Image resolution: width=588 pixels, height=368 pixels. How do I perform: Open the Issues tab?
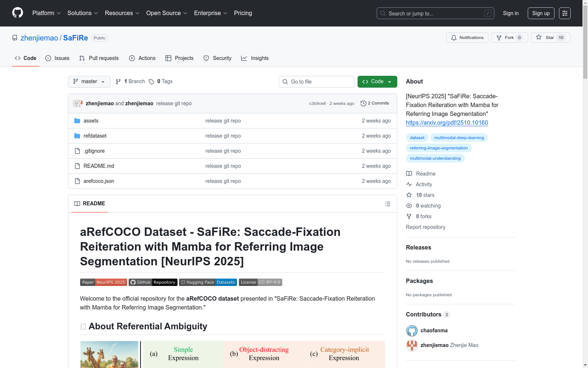57,58
